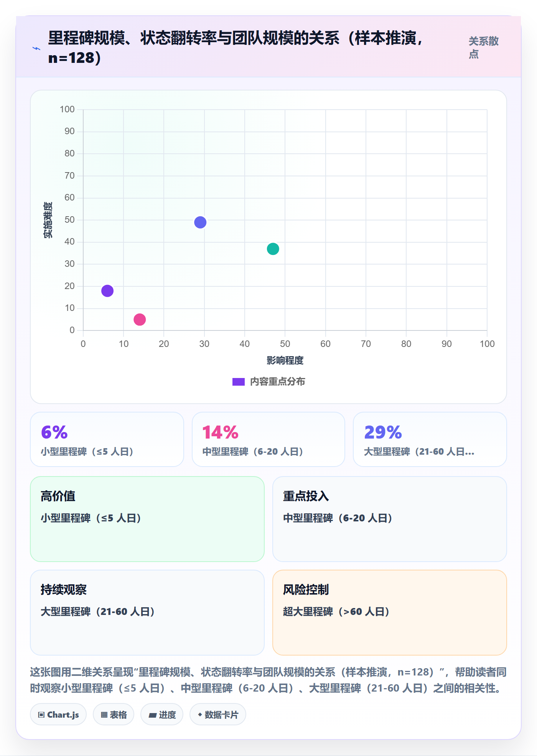
Task: Click the 29% figure in the stat cards
Action: coord(383,432)
